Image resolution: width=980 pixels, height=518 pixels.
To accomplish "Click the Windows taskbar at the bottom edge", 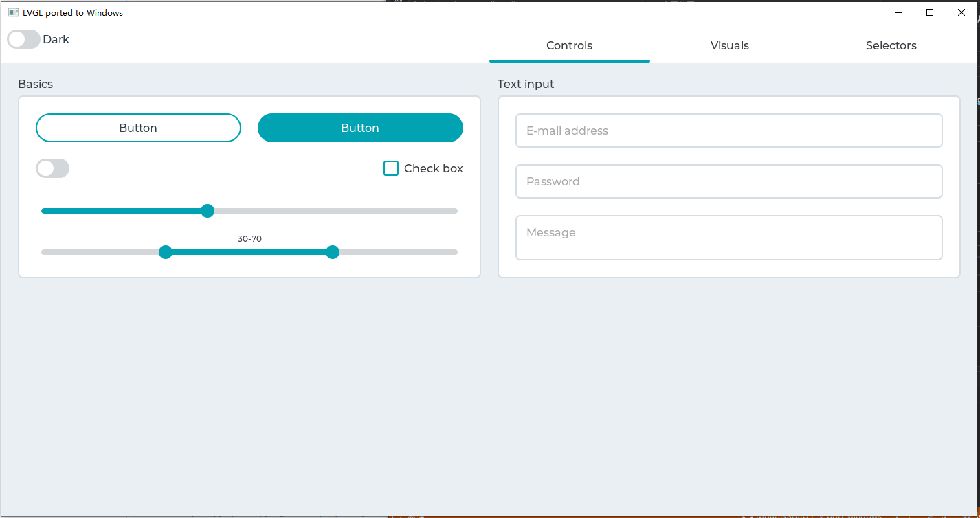I will [x=490, y=515].
